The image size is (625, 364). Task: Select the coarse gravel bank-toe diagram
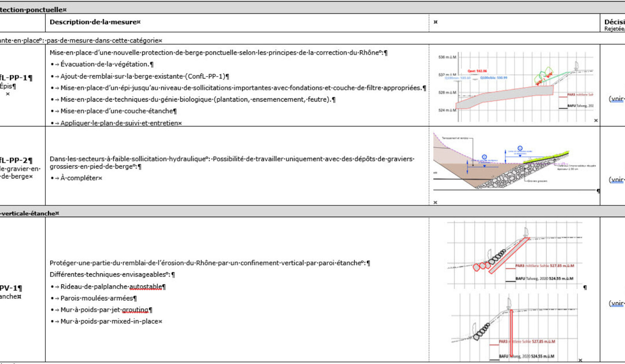click(516, 165)
